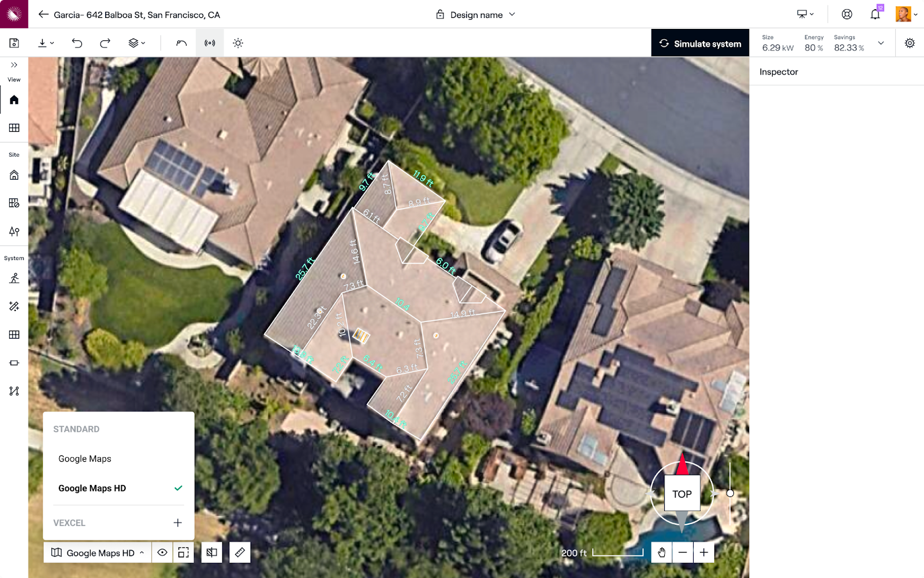Viewport: 924px width, 578px height.
Task: Click the ruler measure tool
Action: [240, 553]
